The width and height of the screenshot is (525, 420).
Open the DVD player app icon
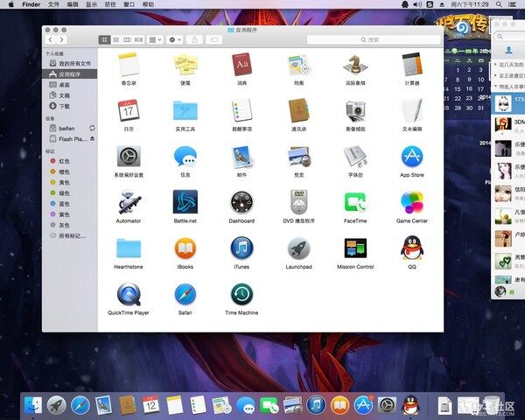pos(298,202)
